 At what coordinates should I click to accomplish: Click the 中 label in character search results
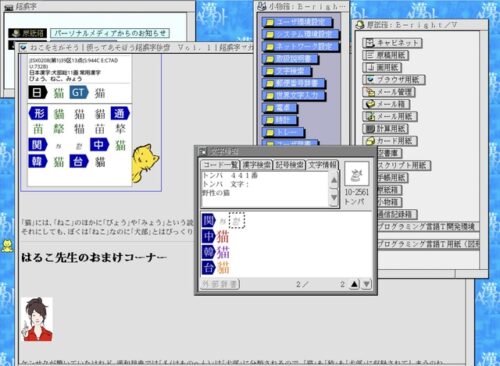(209, 236)
